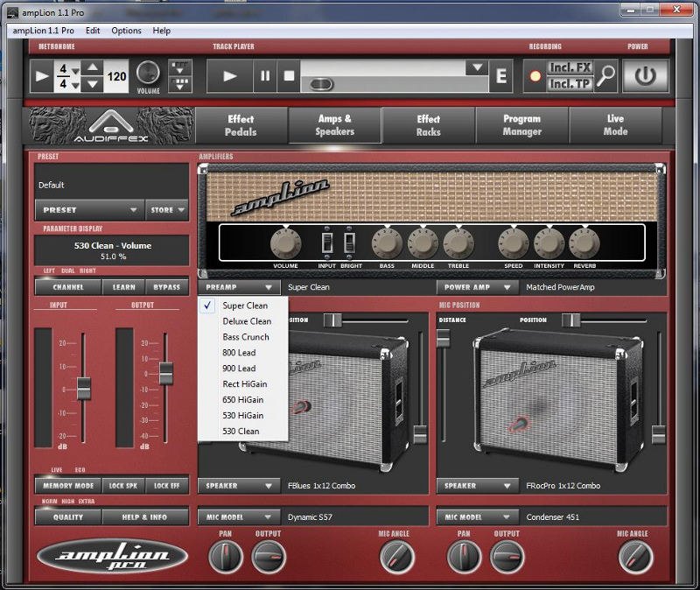The height and width of the screenshot is (590, 700).
Task: Toggle Incl. FX recording option
Action: pos(570,68)
